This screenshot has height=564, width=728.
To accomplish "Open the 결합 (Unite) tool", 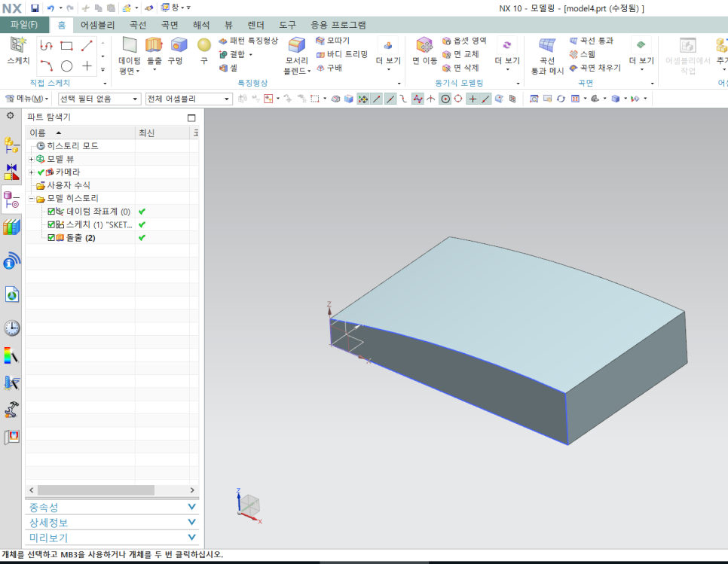I will pyautogui.click(x=236, y=54).
